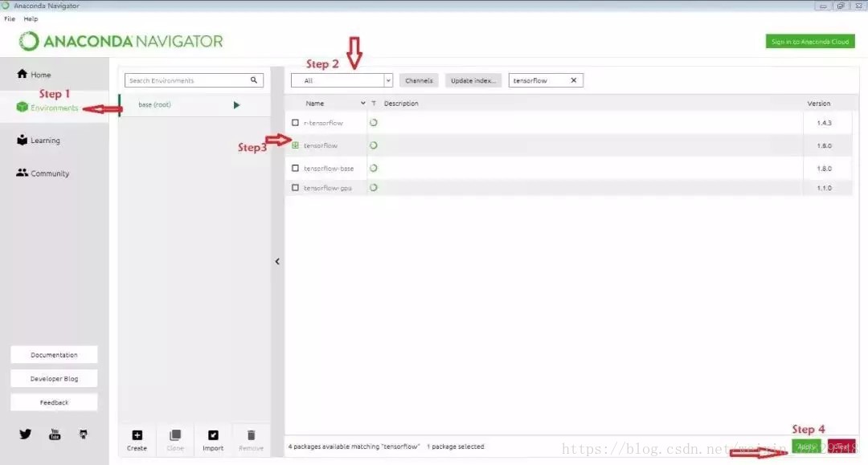Click the Channels button
Viewport: 868px width, 465px height.
(x=419, y=80)
